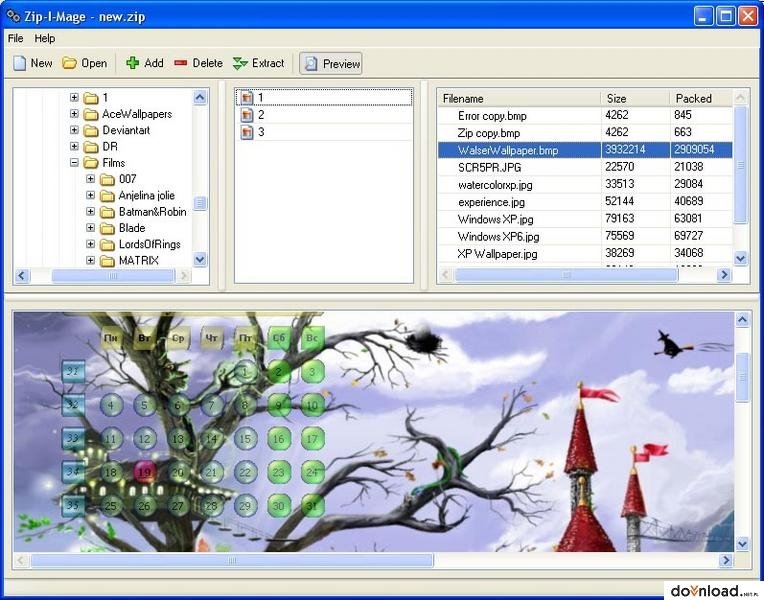The image size is (764, 600).
Task: Select the Error copy.bmp file row
Action: (585, 116)
